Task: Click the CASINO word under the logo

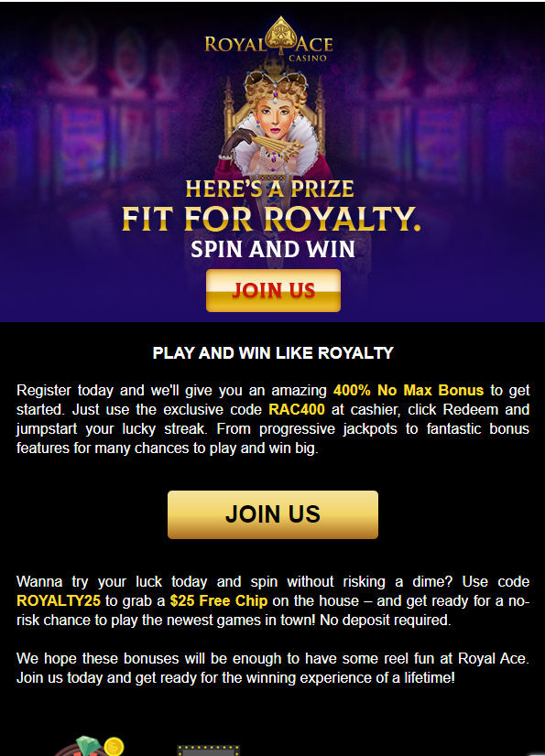Action: (x=308, y=59)
